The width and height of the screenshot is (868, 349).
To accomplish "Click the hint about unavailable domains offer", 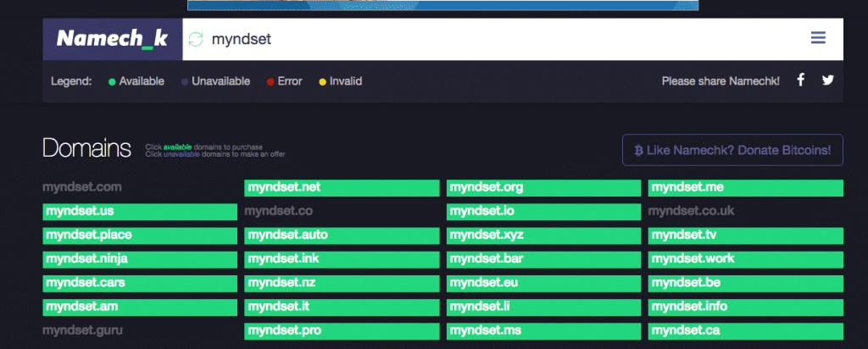I will (x=214, y=154).
